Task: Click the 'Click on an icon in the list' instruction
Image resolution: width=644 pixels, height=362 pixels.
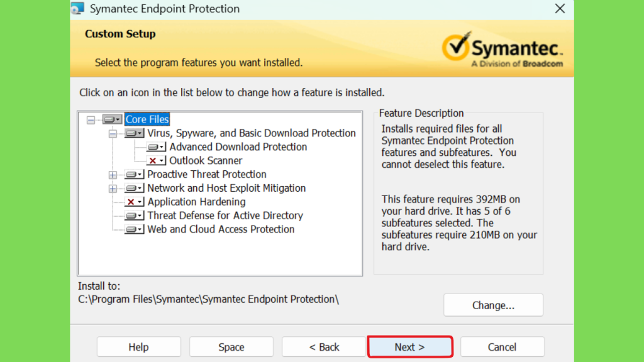Action: 232,92
